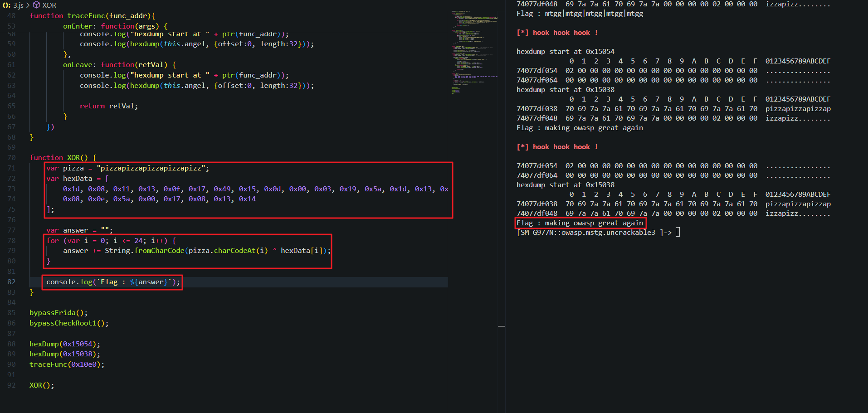Screen dimensions: 868x413
Task: Click the 'XOR();' call on line 92
Action: pos(42,385)
